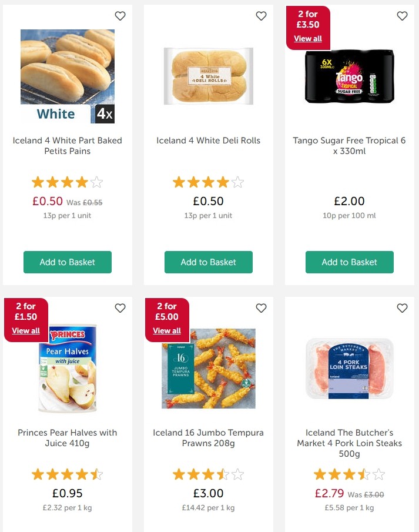Click the heart icon on Iceland 4 White Deli Rolls
The image size is (419, 532).
click(x=261, y=16)
